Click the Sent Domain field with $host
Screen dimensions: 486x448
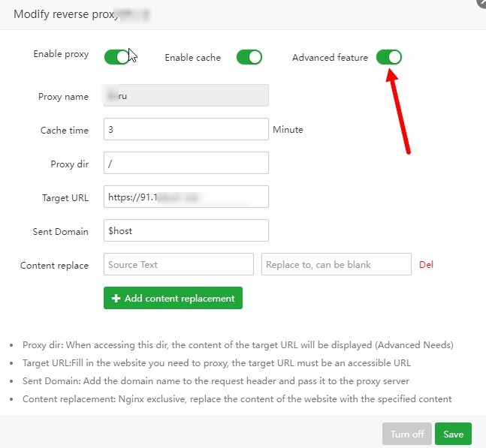pos(186,230)
